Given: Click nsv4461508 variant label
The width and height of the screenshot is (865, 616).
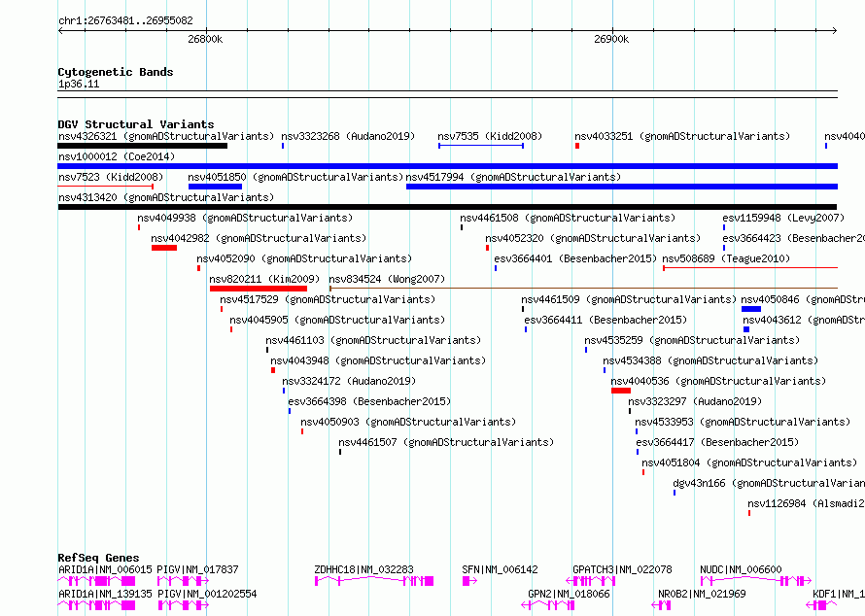Looking at the screenshot, I should (568, 218).
